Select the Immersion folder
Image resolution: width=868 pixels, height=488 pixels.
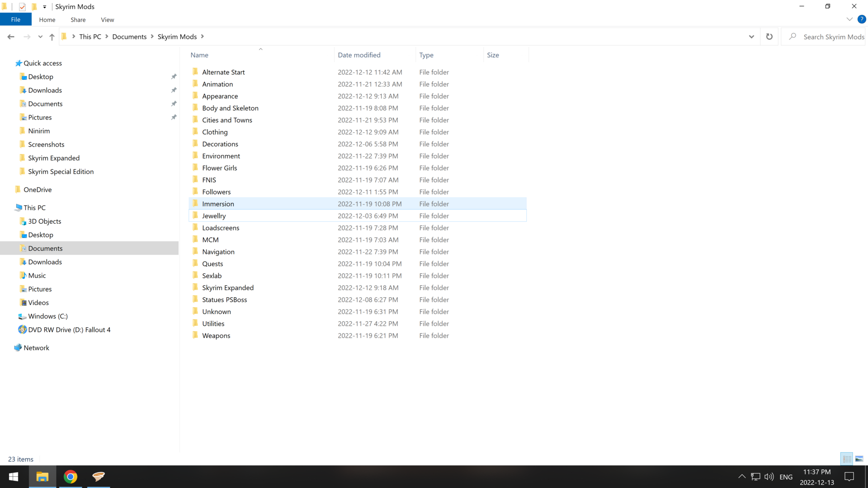click(x=358, y=204)
